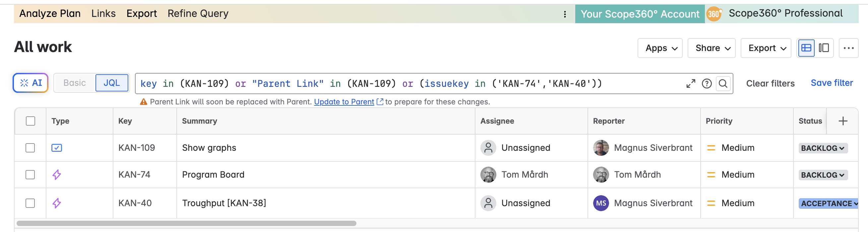The image size is (868, 232).
Task: Switch to split view layout icon
Action: 824,48
